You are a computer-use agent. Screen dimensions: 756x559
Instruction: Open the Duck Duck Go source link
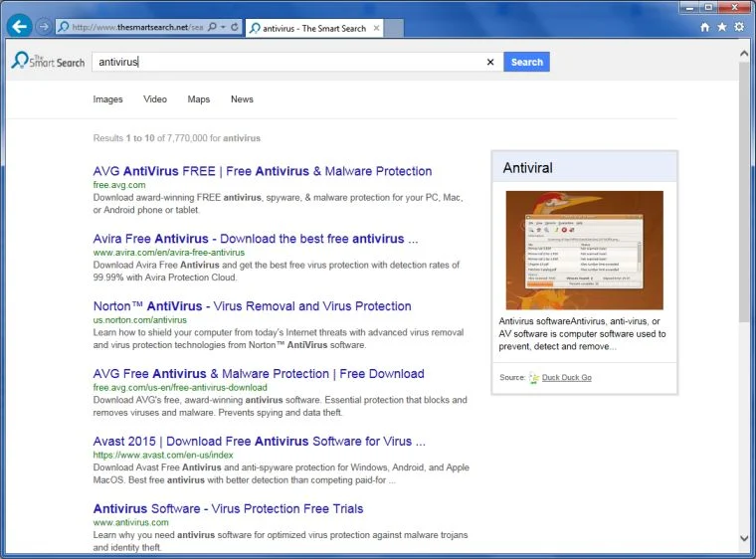[567, 377]
